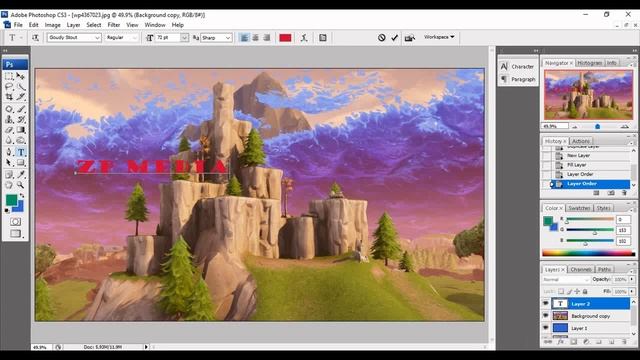Viewport: 640px width, 360px height.
Task: Hide Layer 1 visibility eye
Action: (x=546, y=328)
